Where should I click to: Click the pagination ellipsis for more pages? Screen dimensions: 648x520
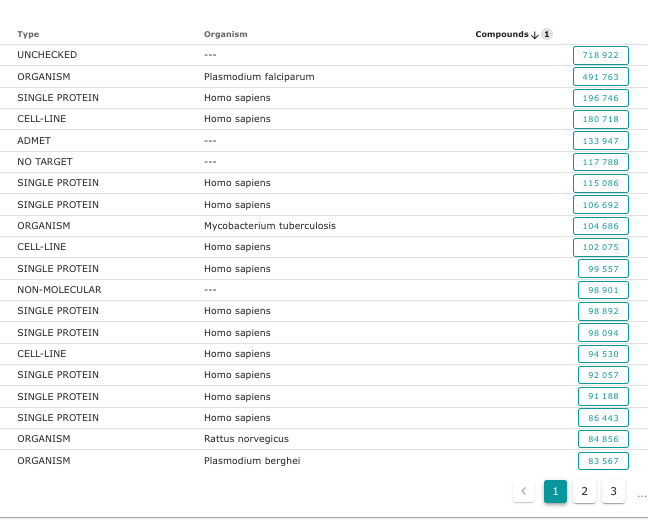(640, 492)
